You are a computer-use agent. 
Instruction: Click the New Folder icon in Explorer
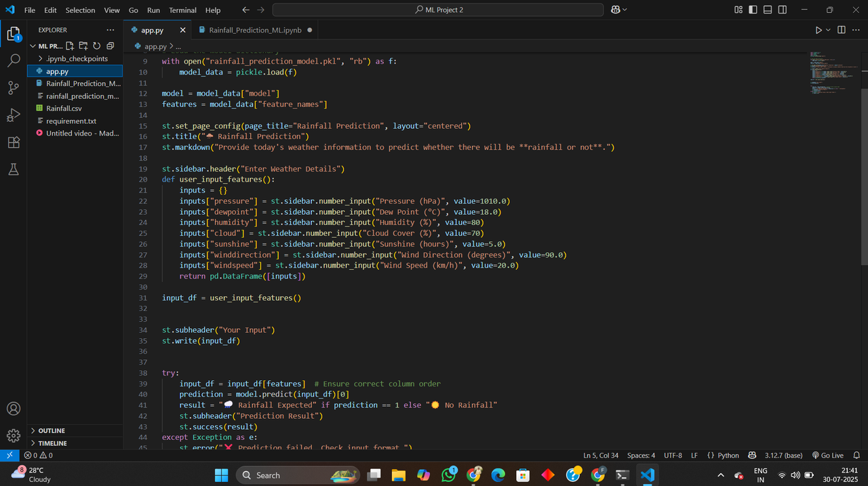83,46
